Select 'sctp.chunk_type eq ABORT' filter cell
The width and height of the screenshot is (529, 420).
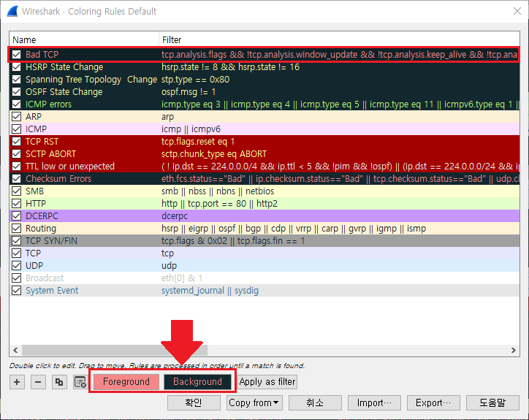click(x=214, y=154)
